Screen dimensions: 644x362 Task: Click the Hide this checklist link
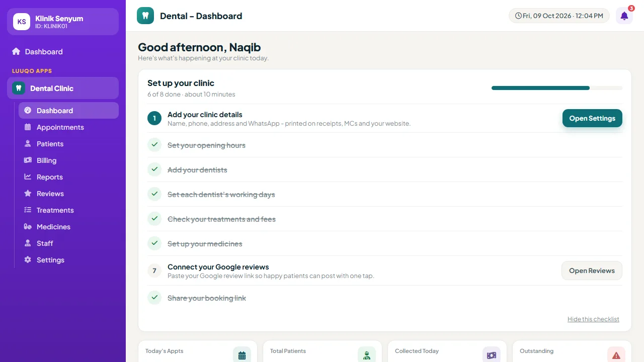click(x=593, y=319)
